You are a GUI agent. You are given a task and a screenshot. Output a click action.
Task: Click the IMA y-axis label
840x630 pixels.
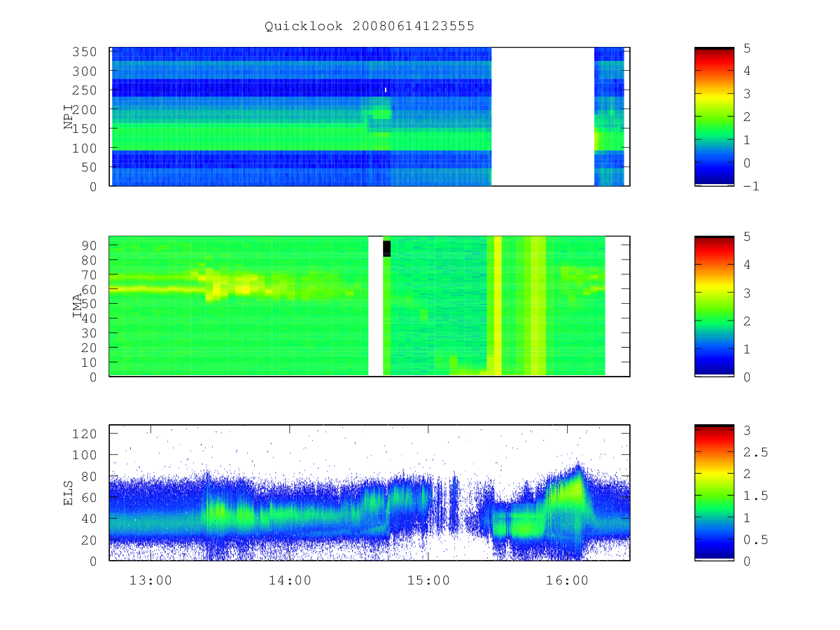pos(78,306)
